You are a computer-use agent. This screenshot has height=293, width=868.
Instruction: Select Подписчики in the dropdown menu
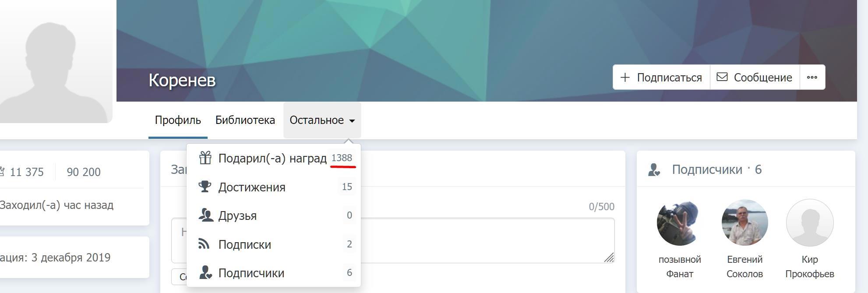pos(274,273)
